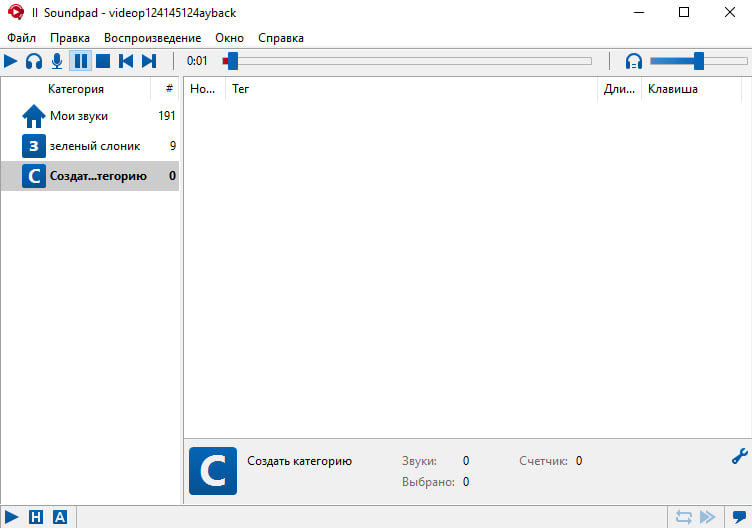Click the 9 count for зеленый слоник
The image size is (752, 529).
click(173, 146)
